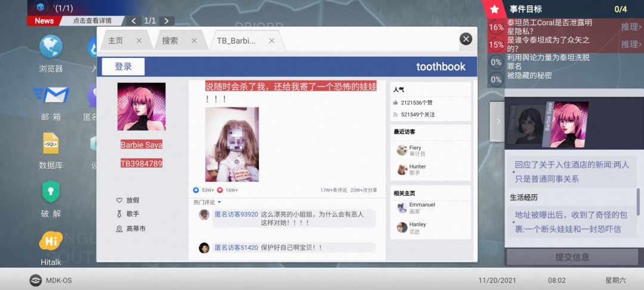
Task: Select the TB_Barbi... tab
Action: tap(236, 41)
